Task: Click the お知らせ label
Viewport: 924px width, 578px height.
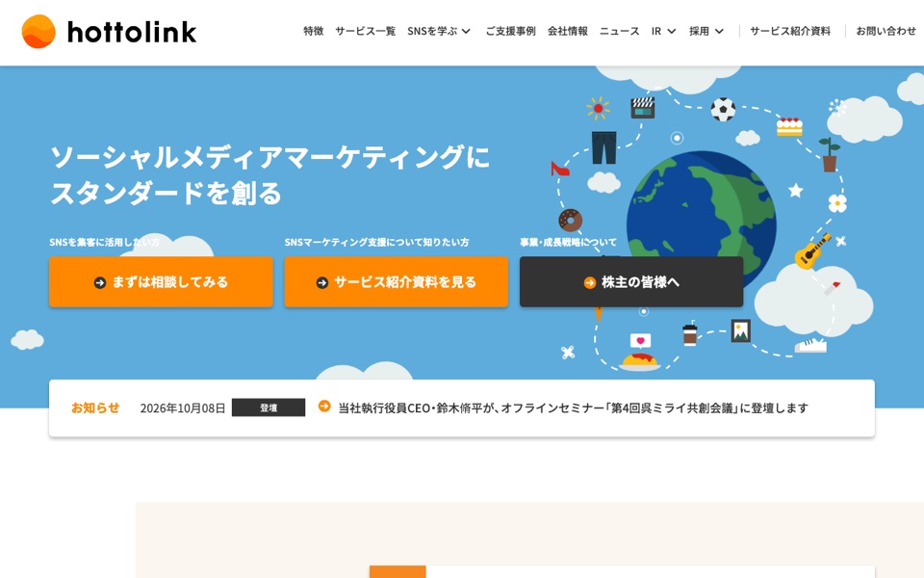Action: (x=95, y=407)
